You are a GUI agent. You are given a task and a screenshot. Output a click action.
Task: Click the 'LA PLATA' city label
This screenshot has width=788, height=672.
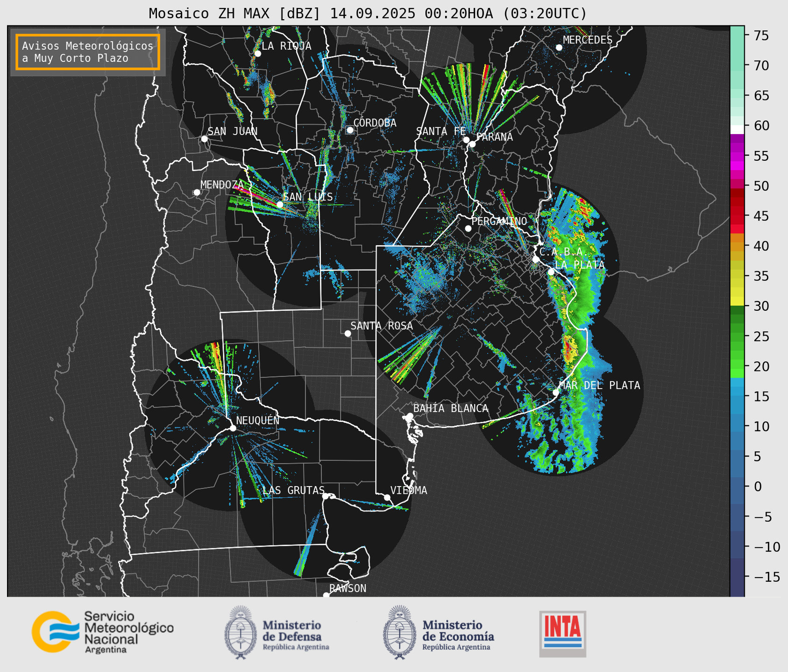(x=580, y=265)
